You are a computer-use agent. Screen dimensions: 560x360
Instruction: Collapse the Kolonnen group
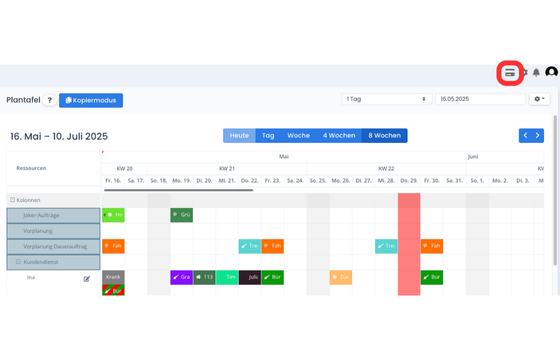[x=12, y=200]
